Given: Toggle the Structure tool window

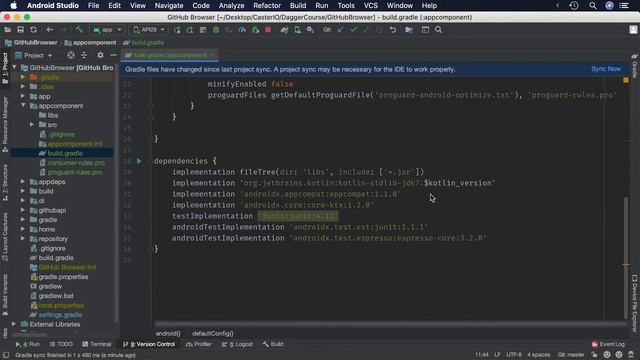Looking at the screenshot, I should click(x=5, y=182).
